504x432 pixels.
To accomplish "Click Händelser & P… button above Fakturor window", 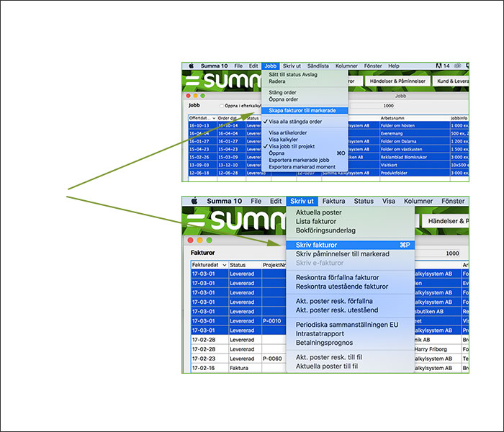I will click(445, 221).
